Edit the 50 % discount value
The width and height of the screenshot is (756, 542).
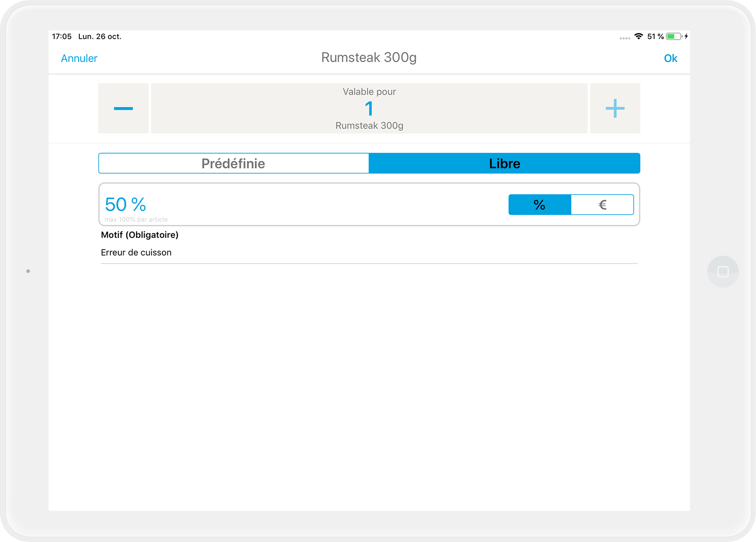click(x=125, y=204)
